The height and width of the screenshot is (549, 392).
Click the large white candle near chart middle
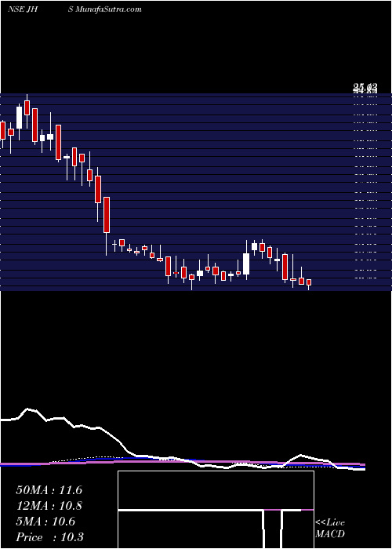[x=246, y=264]
